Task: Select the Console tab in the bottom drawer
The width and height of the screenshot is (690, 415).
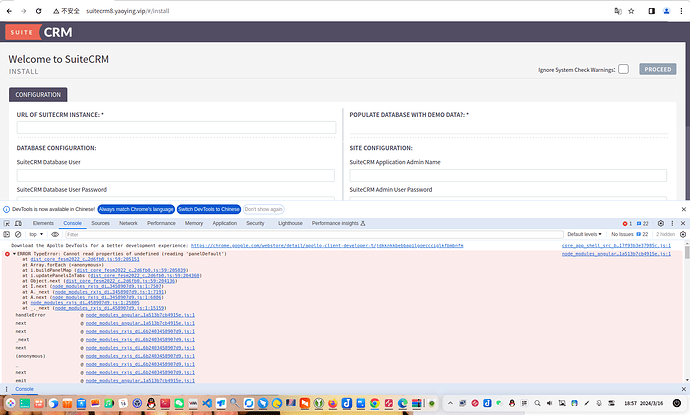Action: [24, 389]
